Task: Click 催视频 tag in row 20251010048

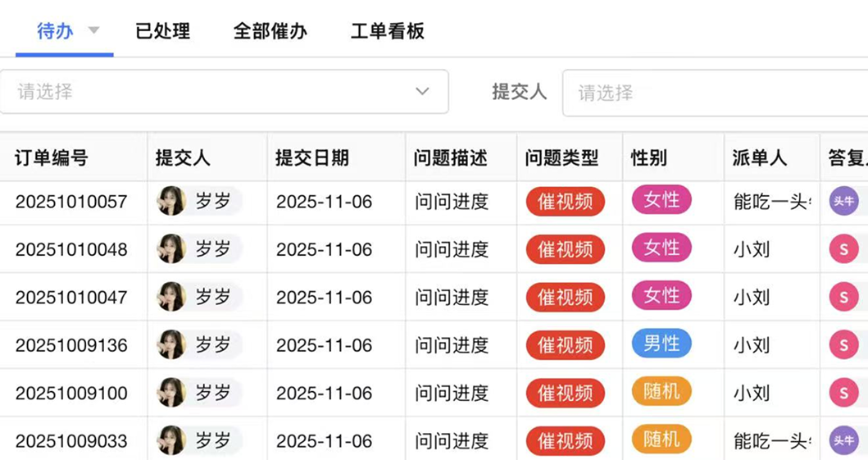Action: (x=566, y=249)
